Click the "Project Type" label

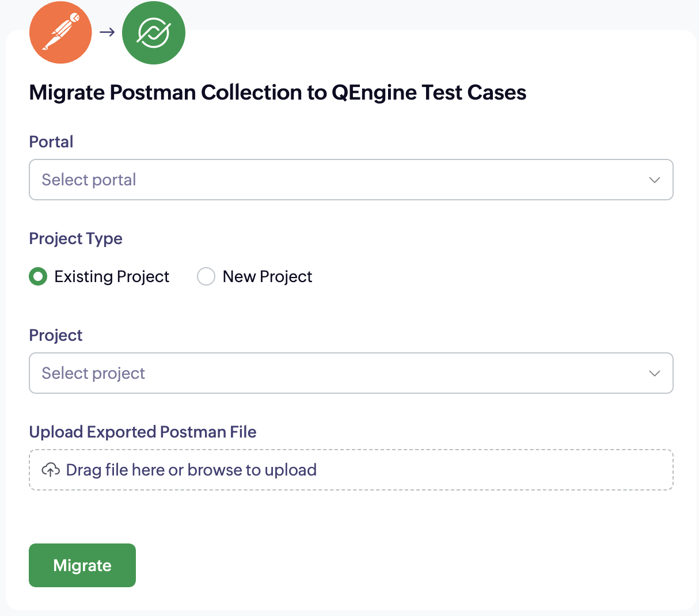pos(75,238)
